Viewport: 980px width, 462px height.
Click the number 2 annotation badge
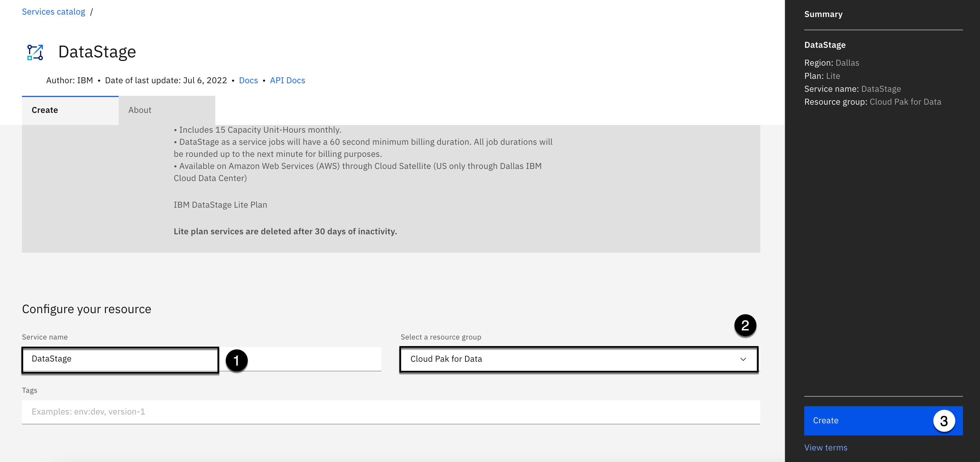pos(745,325)
